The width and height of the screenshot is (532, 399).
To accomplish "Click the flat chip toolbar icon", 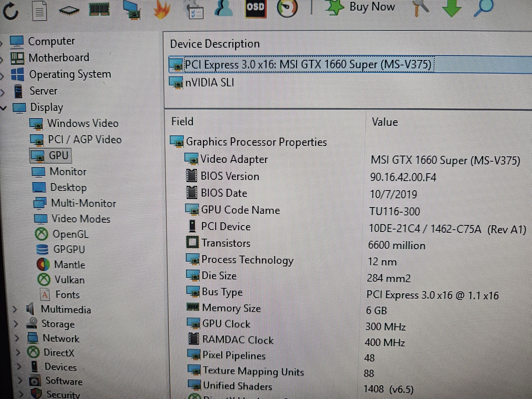I will (69, 11).
